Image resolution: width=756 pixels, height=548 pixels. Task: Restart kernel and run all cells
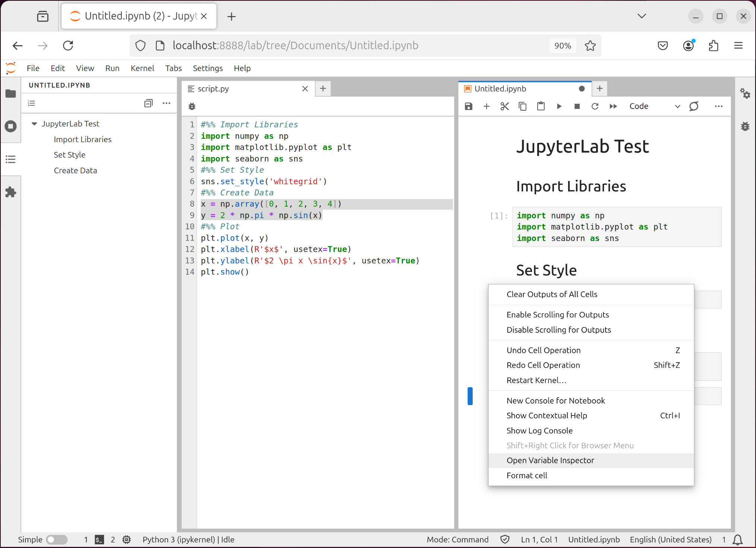[x=613, y=106]
